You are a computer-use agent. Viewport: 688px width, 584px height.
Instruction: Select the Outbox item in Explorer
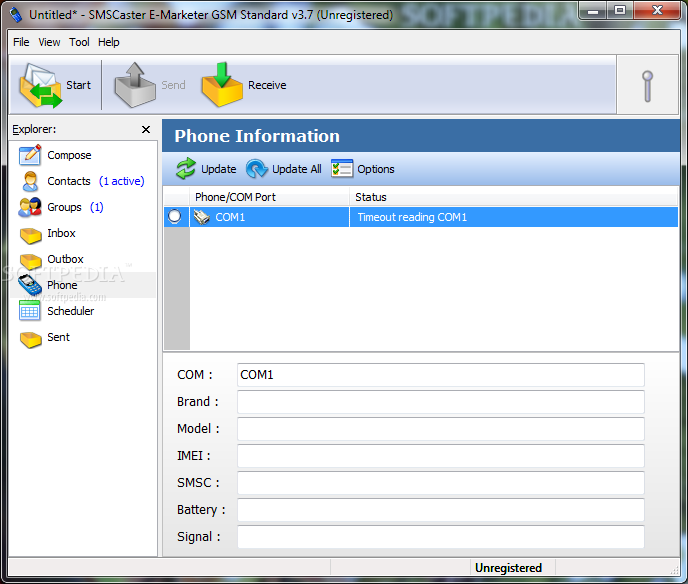click(65, 259)
